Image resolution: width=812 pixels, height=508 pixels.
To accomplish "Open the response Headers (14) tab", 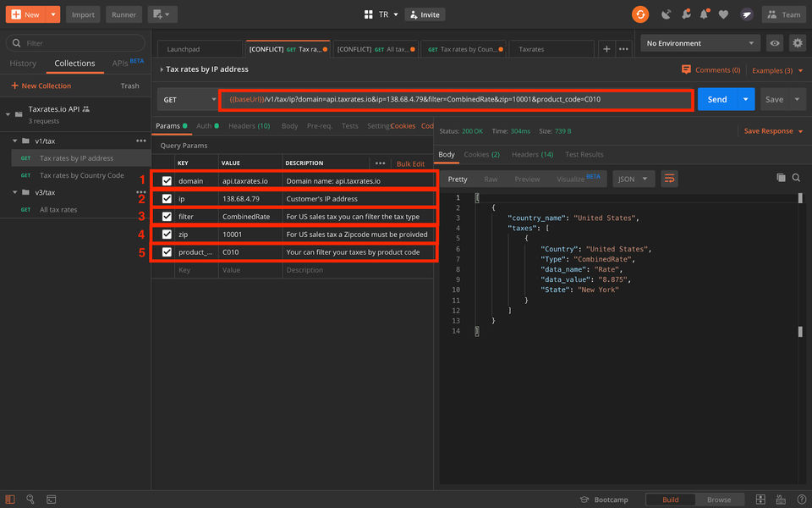I will pos(532,154).
